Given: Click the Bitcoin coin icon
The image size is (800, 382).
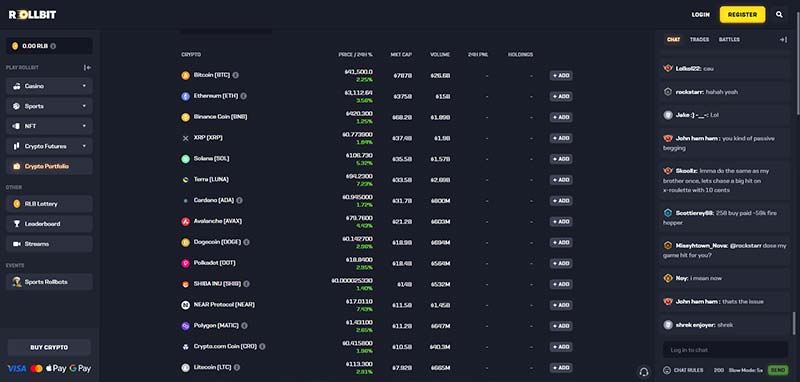Looking at the screenshot, I should 185,75.
